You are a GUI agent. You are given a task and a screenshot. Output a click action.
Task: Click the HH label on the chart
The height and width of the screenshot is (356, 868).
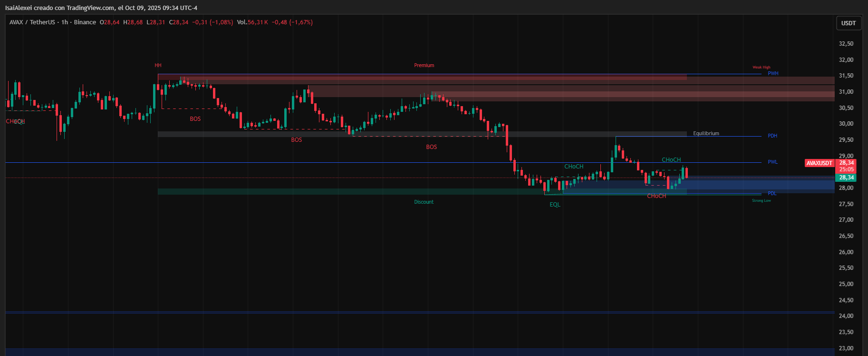point(158,65)
